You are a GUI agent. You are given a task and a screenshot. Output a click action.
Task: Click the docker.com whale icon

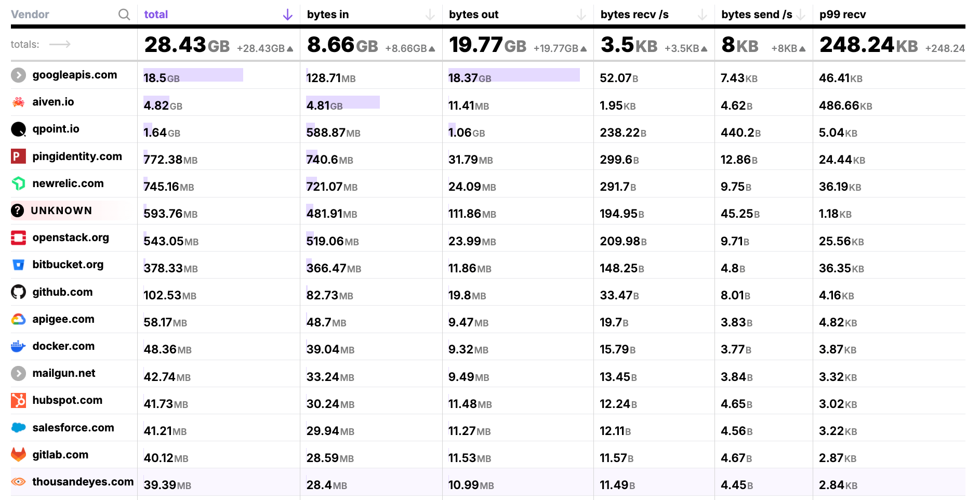19,346
